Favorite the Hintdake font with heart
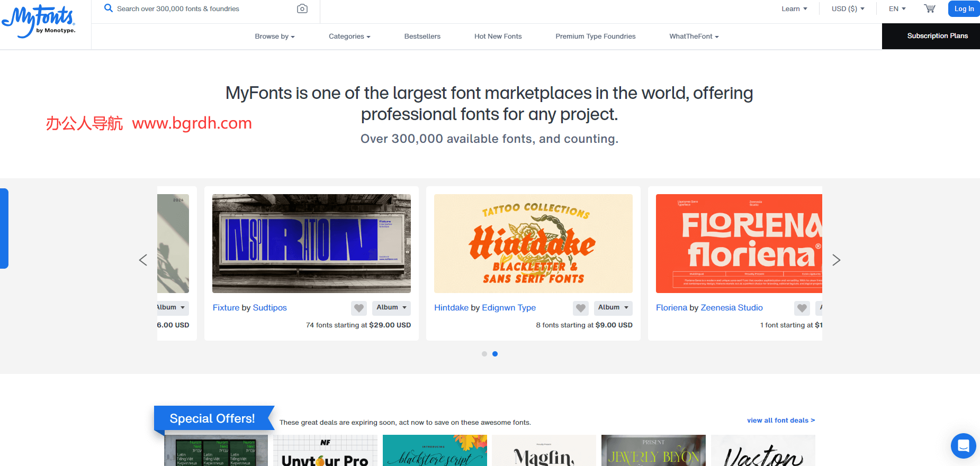Screen dimensions: 980x466 (581, 308)
